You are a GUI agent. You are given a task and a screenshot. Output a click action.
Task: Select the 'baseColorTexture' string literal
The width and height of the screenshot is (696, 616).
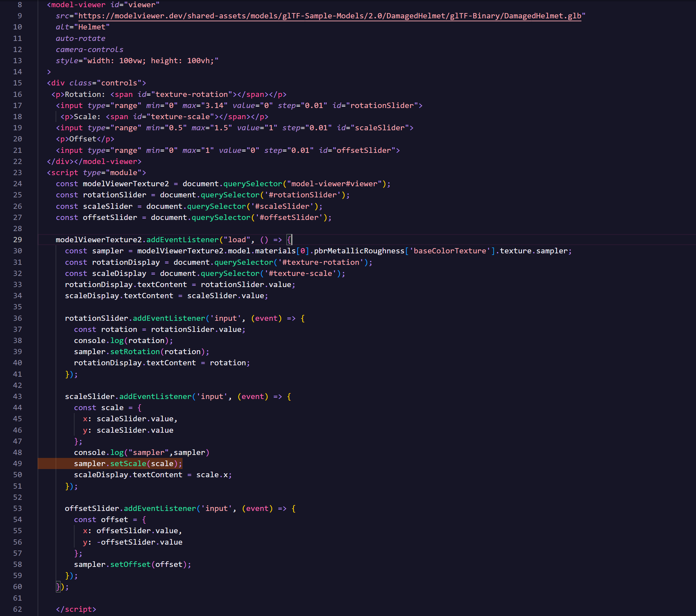coord(449,251)
